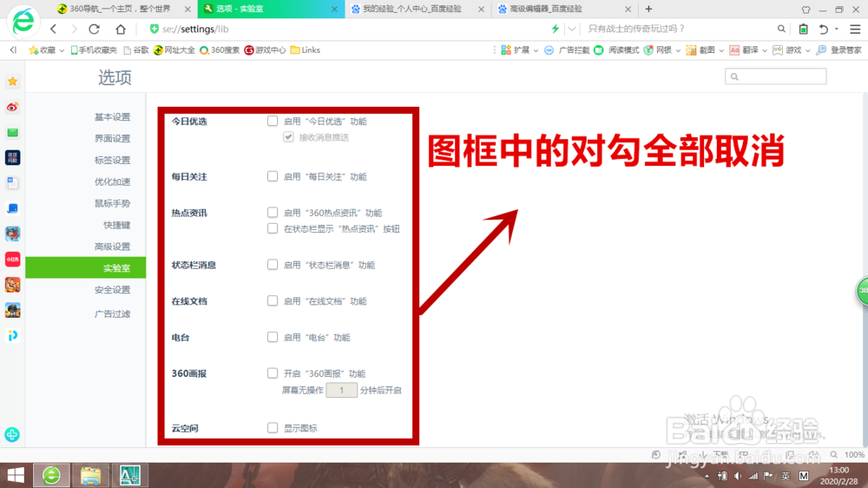The width and height of the screenshot is (868, 488).
Task: Open a new browser tab
Action: [x=648, y=9]
